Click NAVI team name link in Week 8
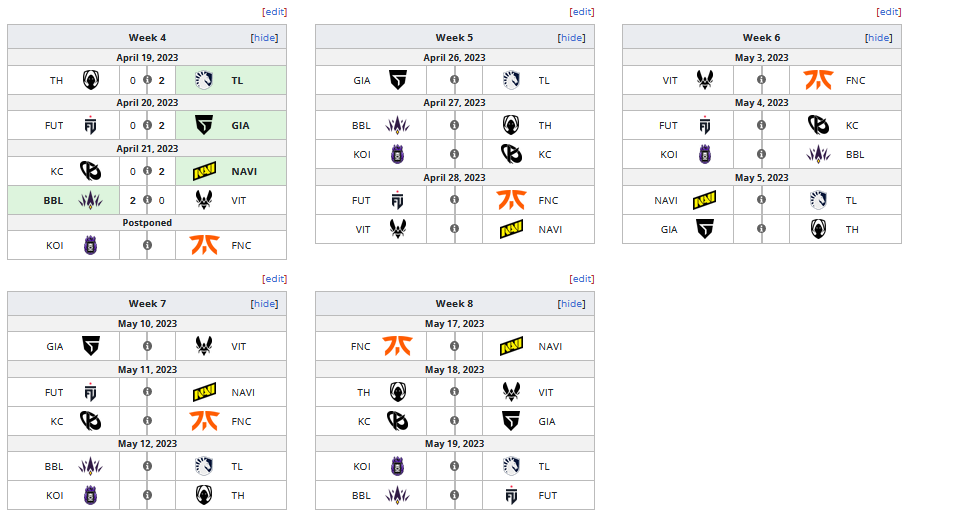The width and height of the screenshot is (956, 526). pos(550,346)
